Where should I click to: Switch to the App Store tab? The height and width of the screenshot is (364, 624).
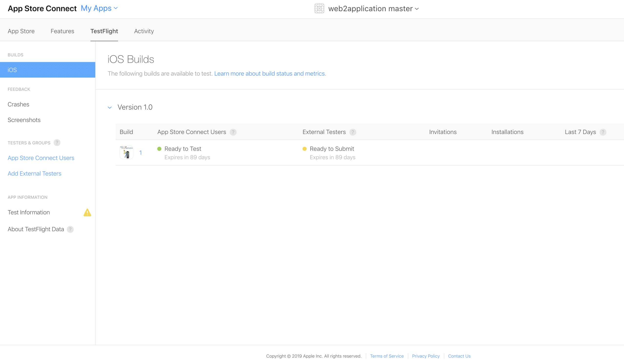(x=21, y=31)
